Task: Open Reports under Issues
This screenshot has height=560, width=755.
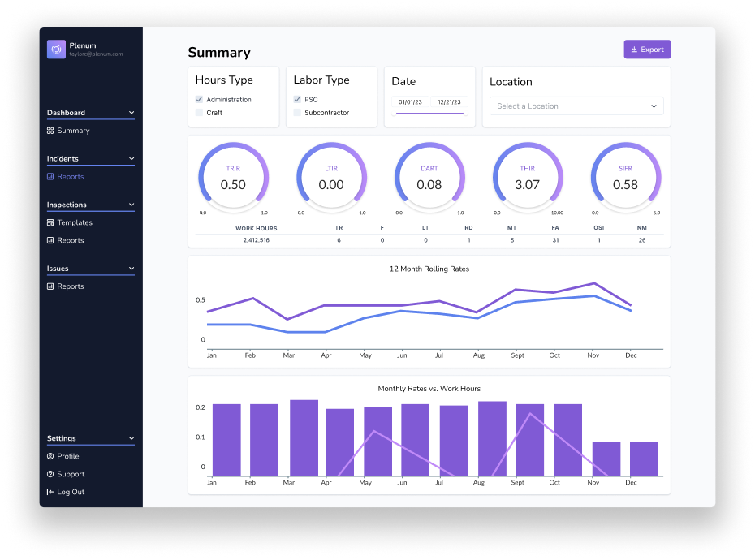Action: coord(66,286)
